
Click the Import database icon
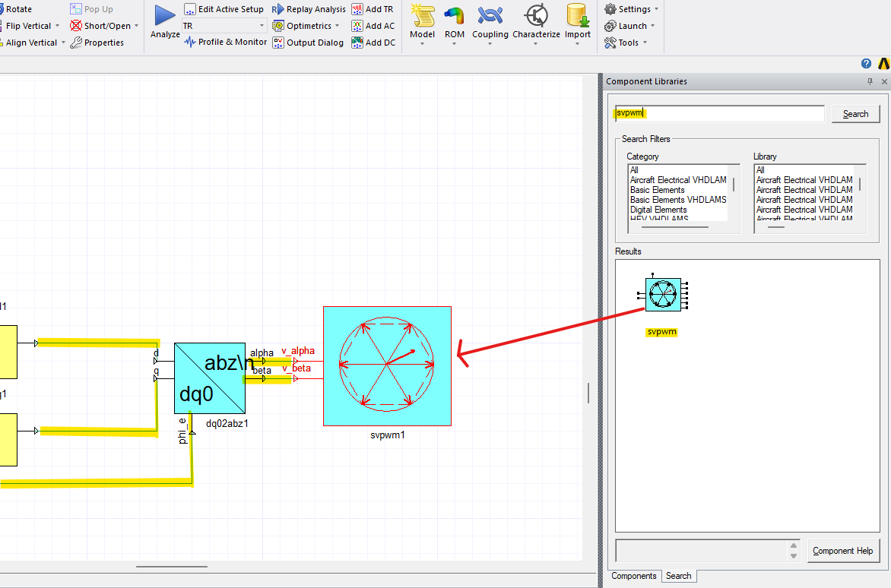(x=577, y=16)
